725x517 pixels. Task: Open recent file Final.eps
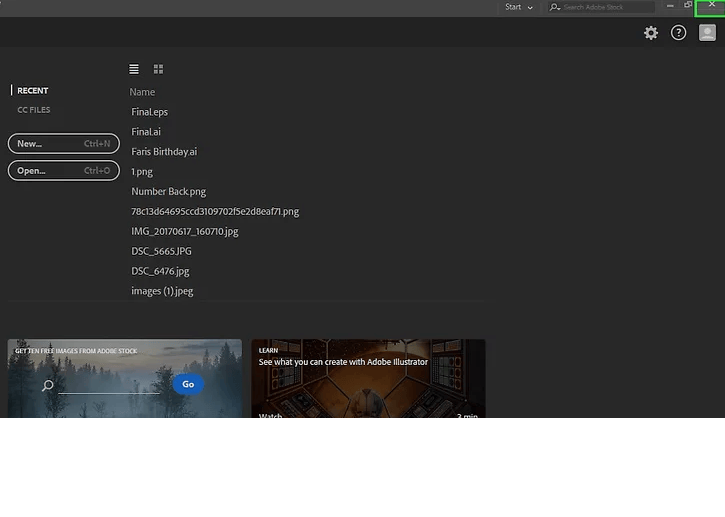click(x=150, y=112)
